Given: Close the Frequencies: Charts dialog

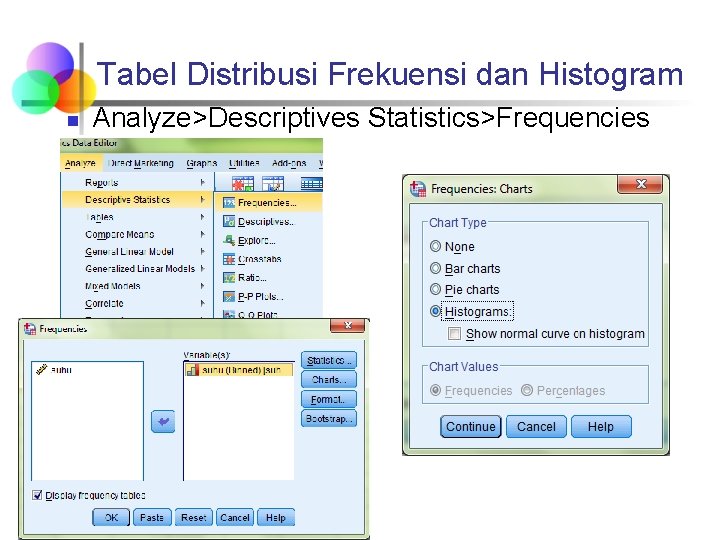Looking at the screenshot, I should pos(640,185).
